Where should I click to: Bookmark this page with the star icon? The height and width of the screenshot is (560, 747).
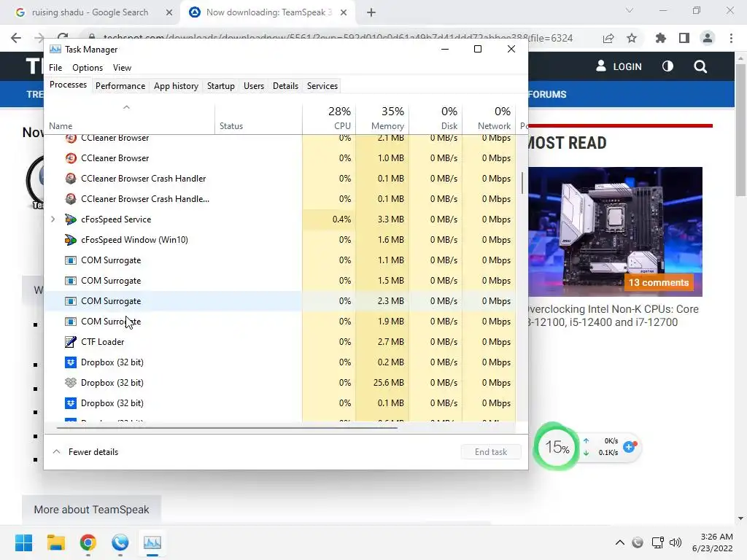click(x=632, y=38)
